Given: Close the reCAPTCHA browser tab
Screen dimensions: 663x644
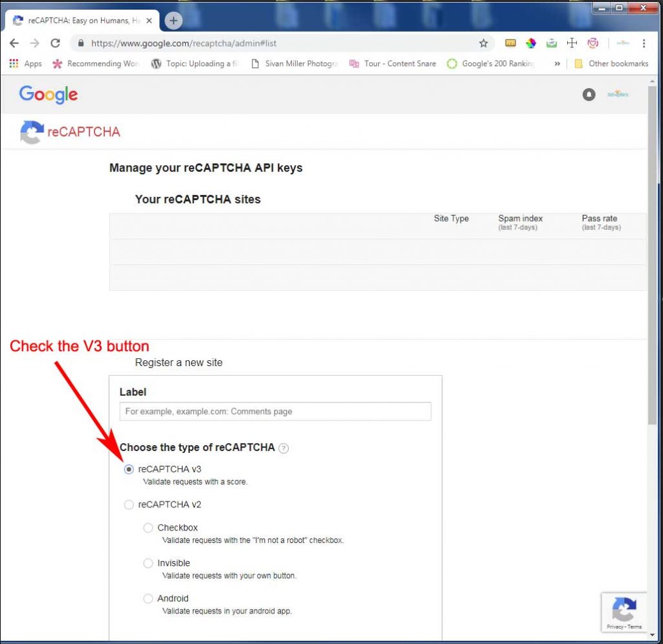Looking at the screenshot, I should (150, 20).
